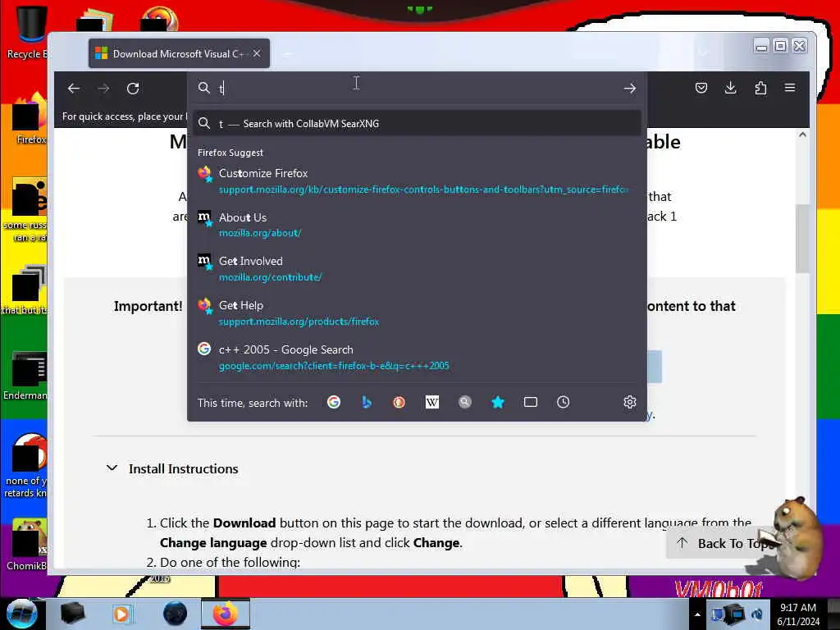The height and width of the screenshot is (630, 840).
Task: Search this time with Google icon
Action: [334, 402]
